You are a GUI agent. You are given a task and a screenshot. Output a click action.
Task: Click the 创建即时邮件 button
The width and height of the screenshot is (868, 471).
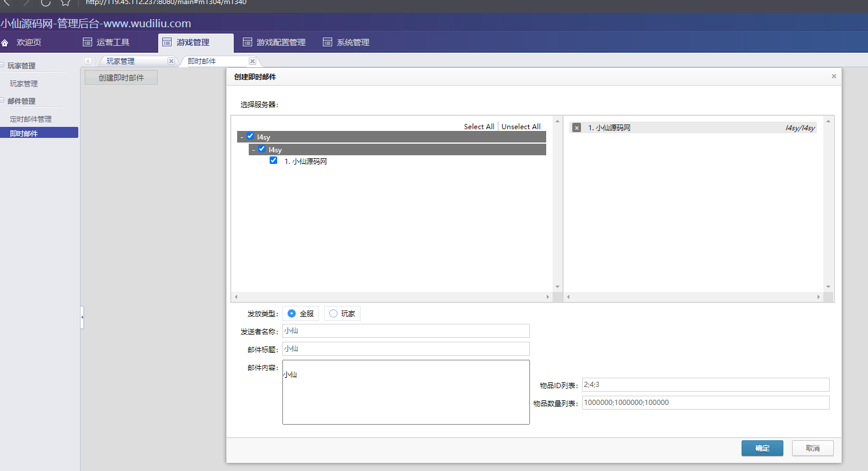(121, 78)
